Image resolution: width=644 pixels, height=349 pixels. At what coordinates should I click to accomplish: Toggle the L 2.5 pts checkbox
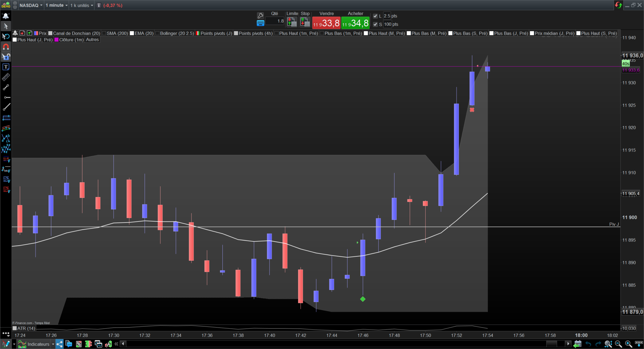375,16
